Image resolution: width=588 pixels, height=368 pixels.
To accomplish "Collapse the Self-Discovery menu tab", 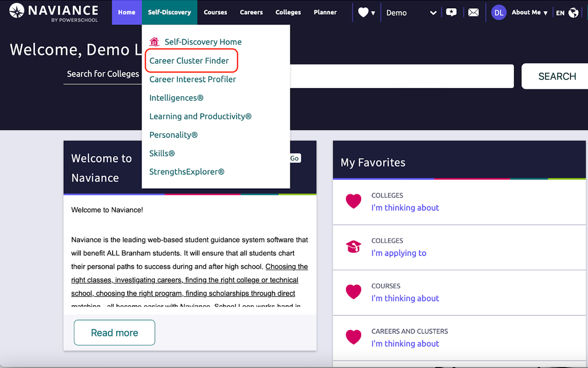I will (x=170, y=12).
